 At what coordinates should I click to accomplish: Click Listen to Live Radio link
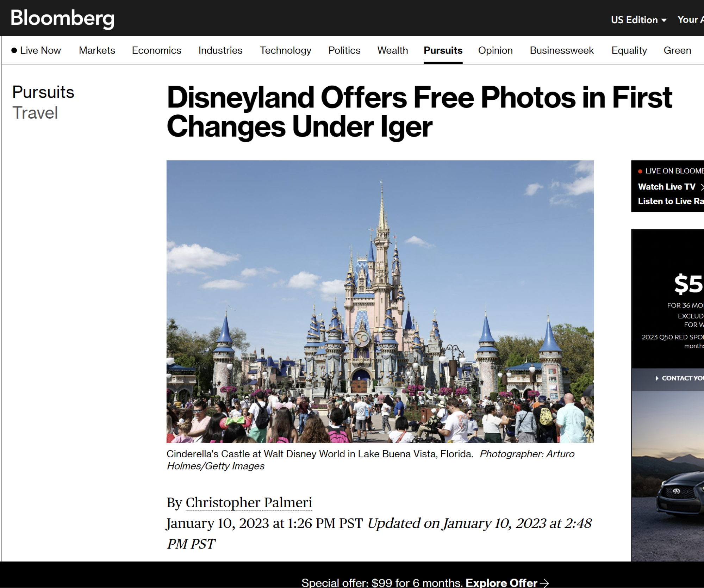click(x=671, y=201)
